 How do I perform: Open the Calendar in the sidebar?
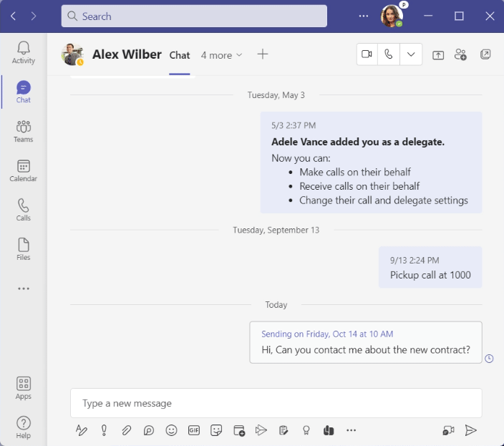tap(24, 170)
